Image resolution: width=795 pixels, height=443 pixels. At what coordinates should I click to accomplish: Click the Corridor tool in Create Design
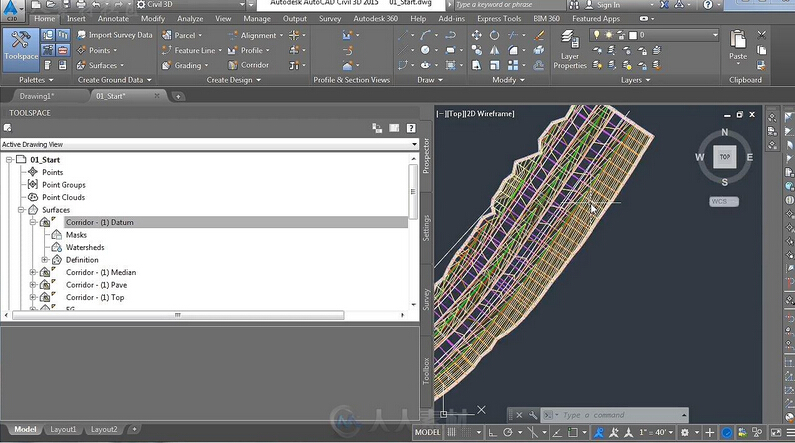[x=248, y=65]
